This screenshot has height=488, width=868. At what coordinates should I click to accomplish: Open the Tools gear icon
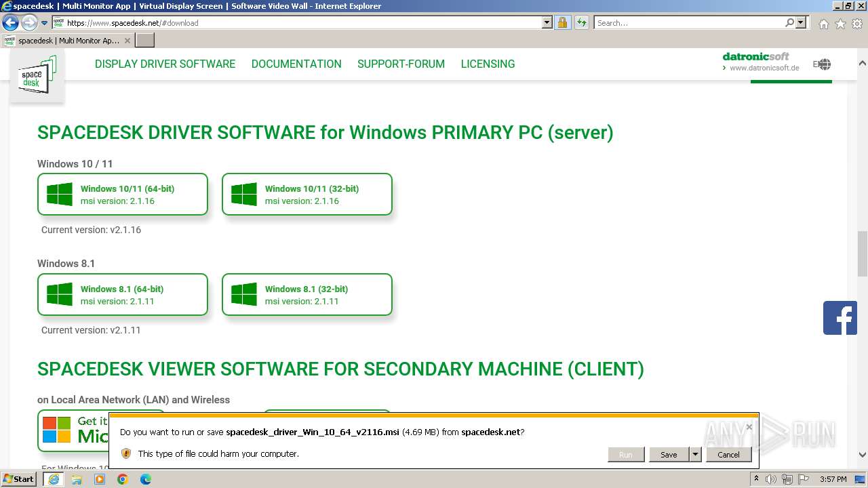click(x=857, y=24)
